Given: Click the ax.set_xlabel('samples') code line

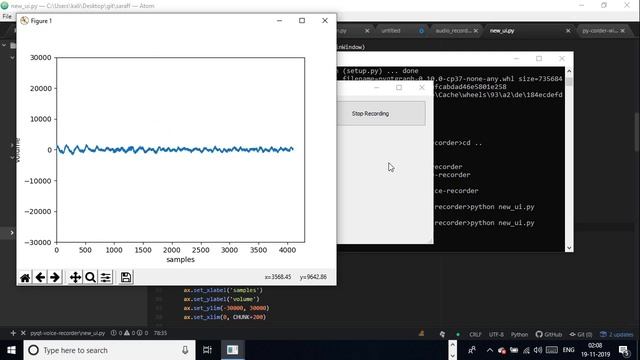Looking at the screenshot, I should click(223, 290).
